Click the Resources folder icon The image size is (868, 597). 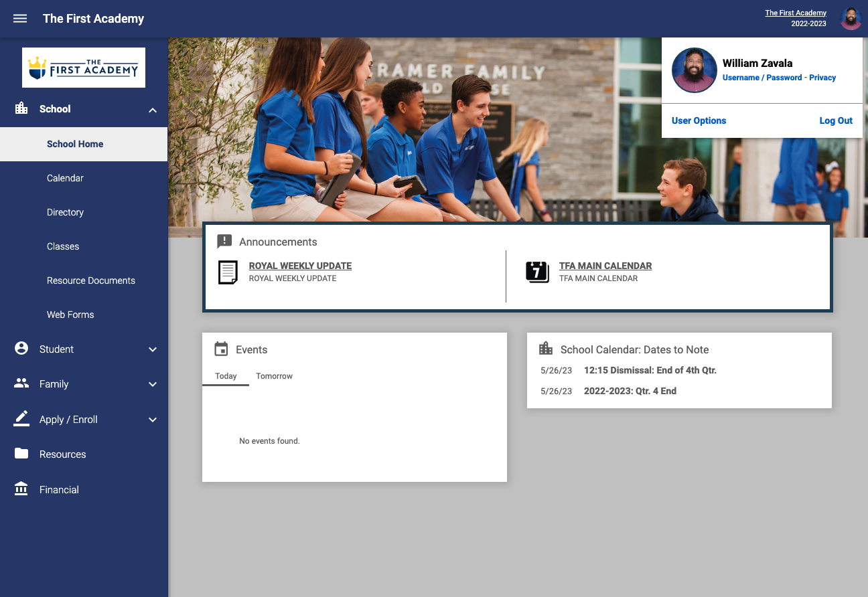pos(21,454)
